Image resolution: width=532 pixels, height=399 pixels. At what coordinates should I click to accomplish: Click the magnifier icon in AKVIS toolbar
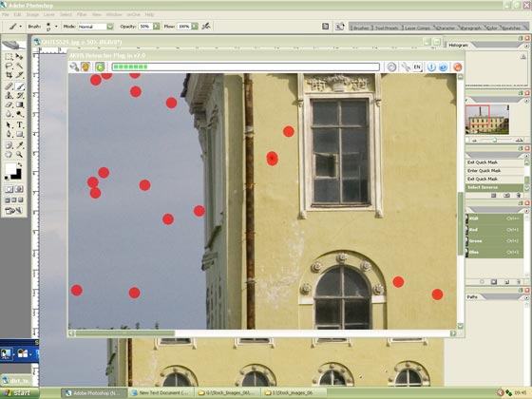pyautogui.click(x=74, y=66)
